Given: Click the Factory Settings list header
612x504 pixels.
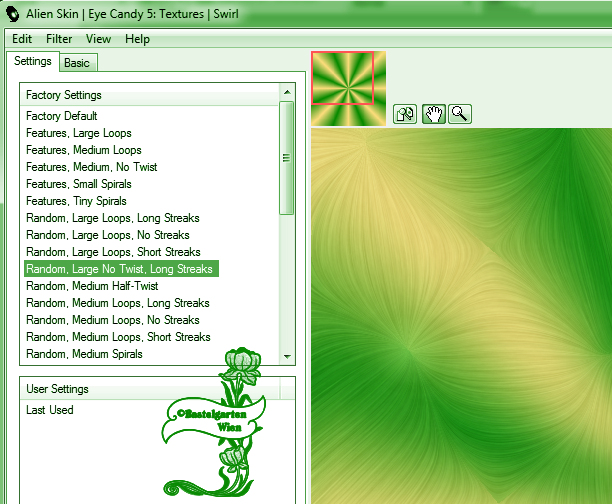Looking at the screenshot, I should (x=149, y=95).
